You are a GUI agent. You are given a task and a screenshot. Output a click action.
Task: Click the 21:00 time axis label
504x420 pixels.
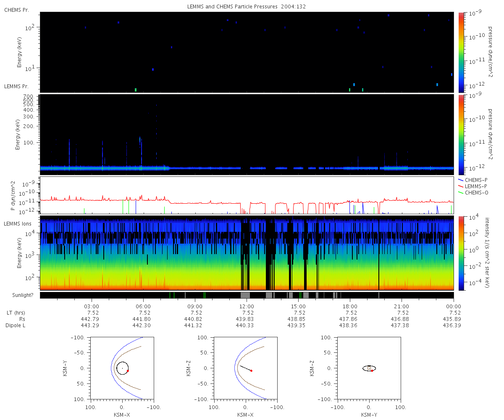click(402, 307)
